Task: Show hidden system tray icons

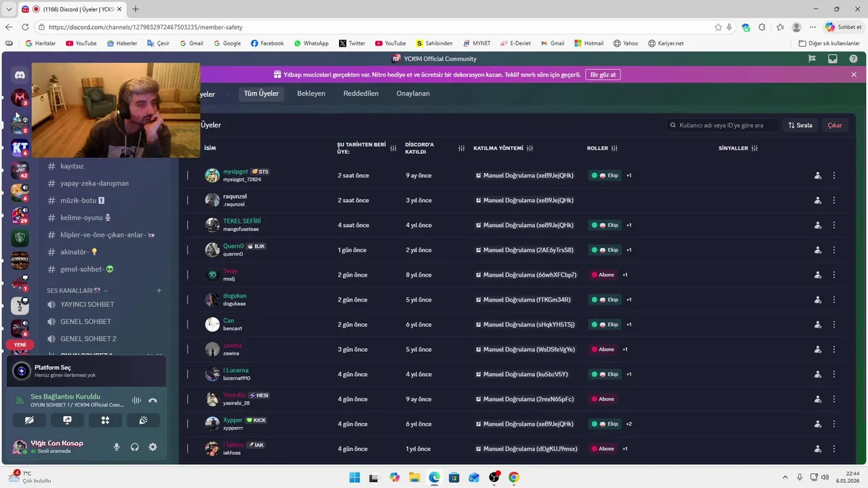Action: coord(785,477)
